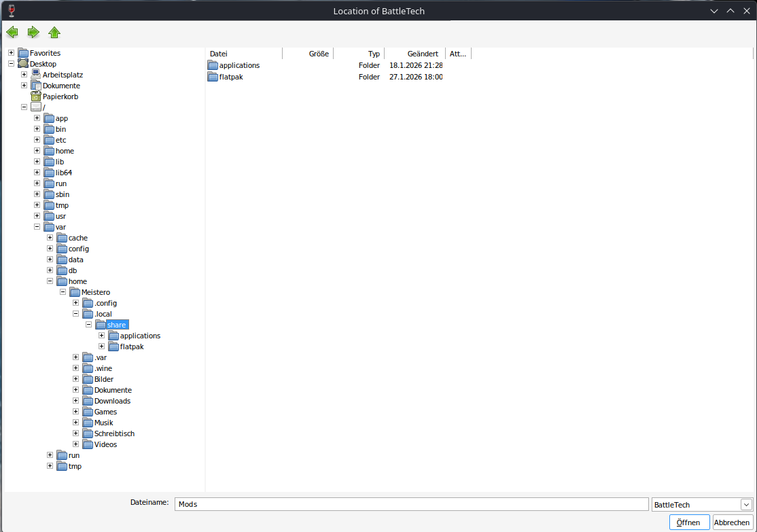Click folder icon of flatpak in file list
Screen dimensions: 757x532
(213, 77)
